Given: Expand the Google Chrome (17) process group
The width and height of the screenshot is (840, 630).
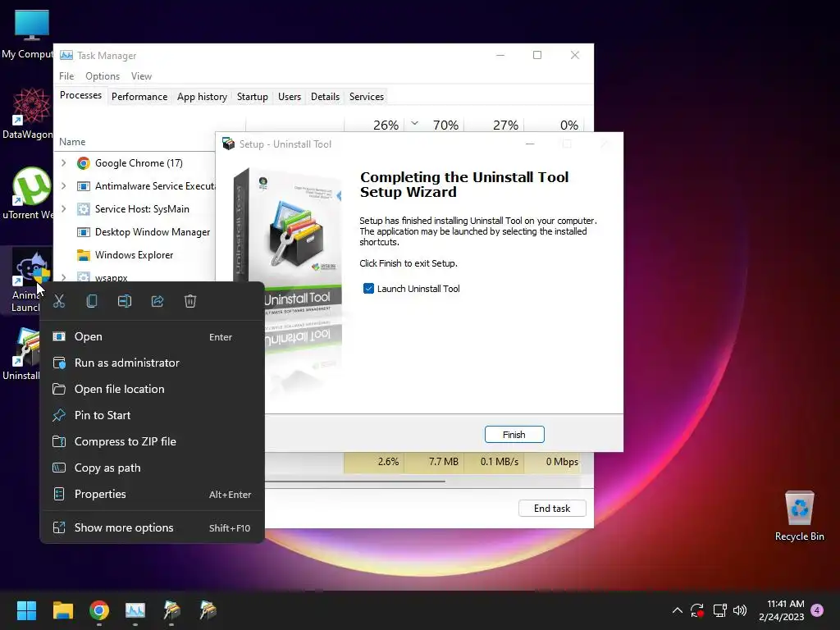Looking at the screenshot, I should pos(64,163).
